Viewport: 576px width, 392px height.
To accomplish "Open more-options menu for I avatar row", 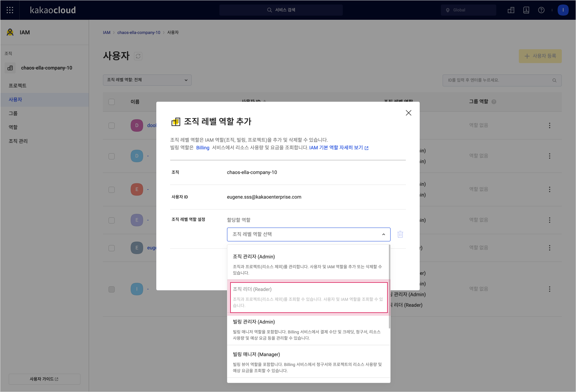I will (x=549, y=289).
